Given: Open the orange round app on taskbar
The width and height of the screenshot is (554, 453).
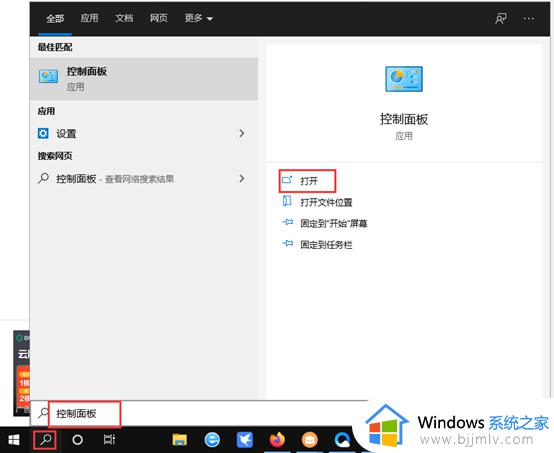Looking at the screenshot, I should tap(310, 440).
